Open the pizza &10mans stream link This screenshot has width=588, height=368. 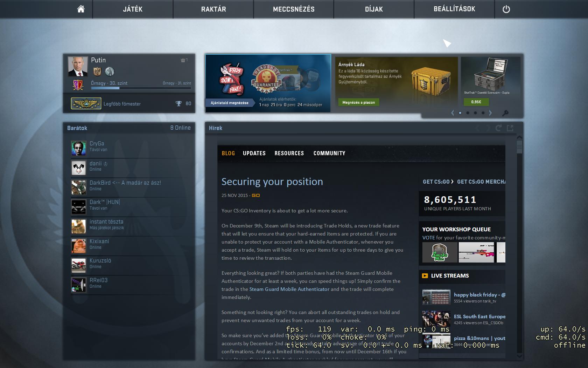coord(479,338)
